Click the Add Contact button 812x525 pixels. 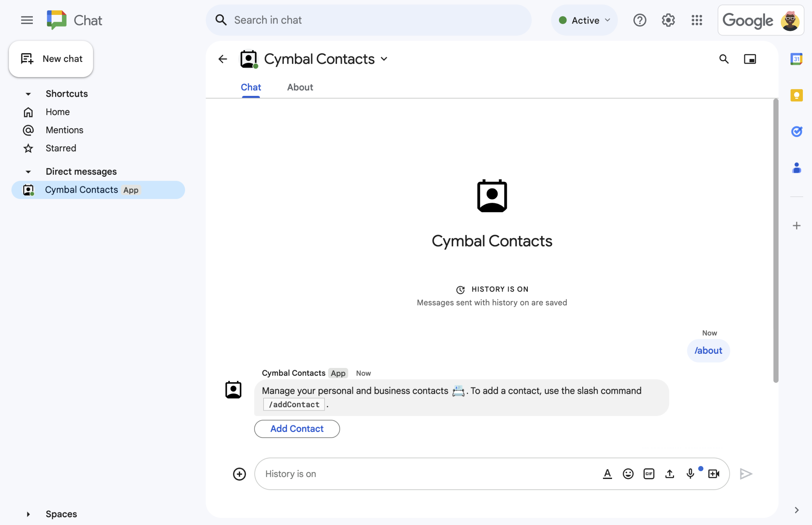pos(296,429)
